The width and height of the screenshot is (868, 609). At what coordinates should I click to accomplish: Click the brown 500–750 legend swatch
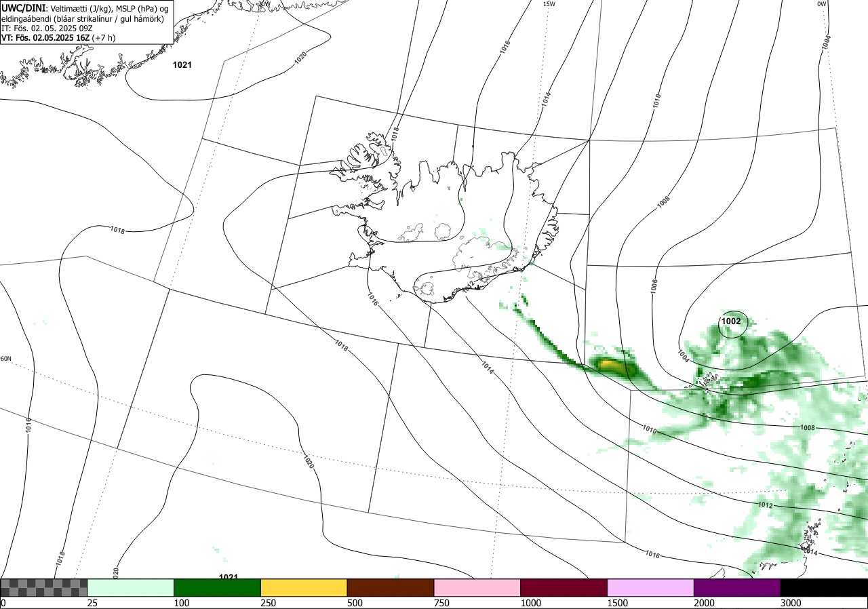click(391, 587)
